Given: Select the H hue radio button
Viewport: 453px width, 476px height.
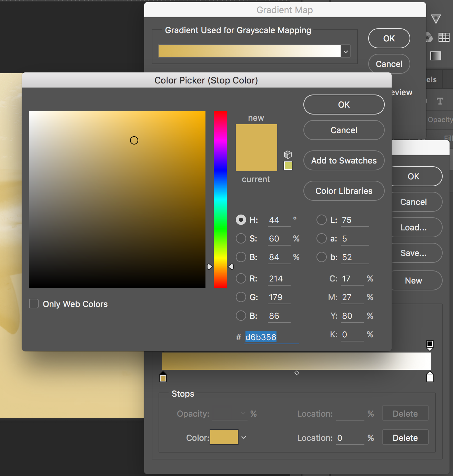Looking at the screenshot, I should [x=241, y=220].
